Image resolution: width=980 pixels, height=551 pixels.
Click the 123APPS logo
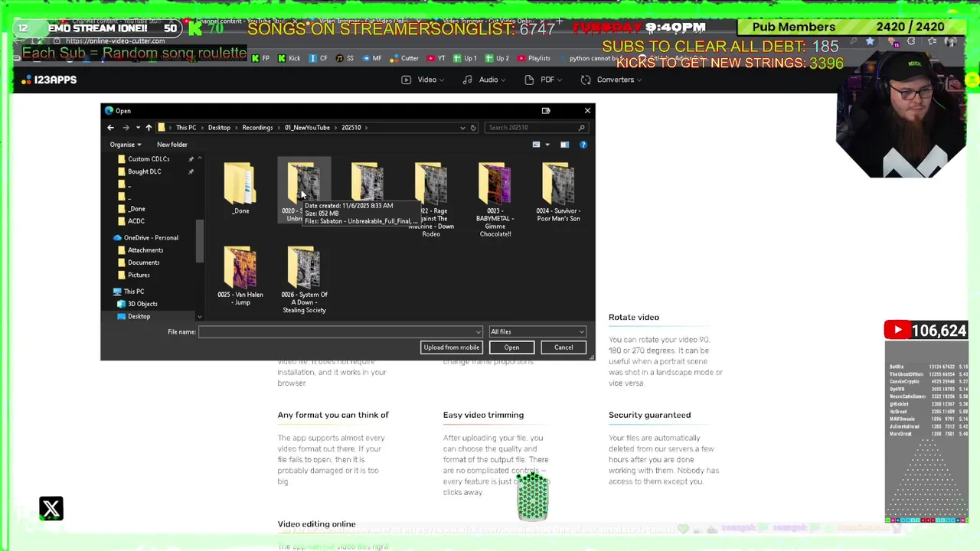pyautogui.click(x=50, y=80)
